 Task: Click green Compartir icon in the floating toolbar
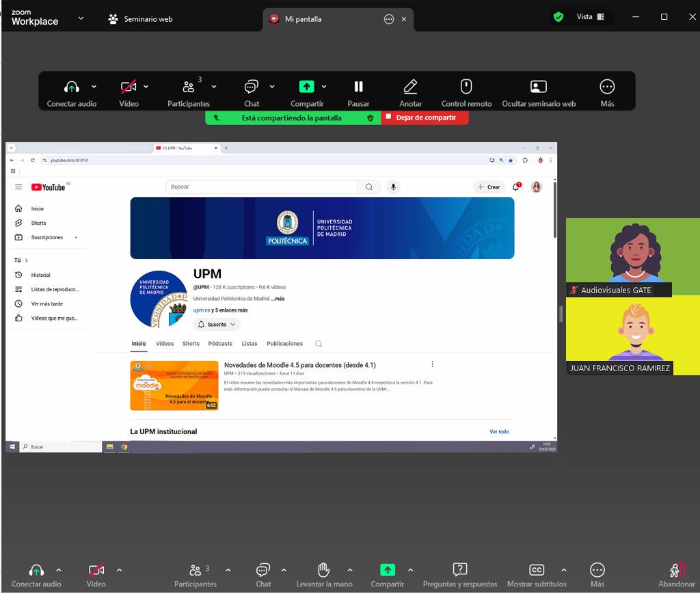click(307, 87)
